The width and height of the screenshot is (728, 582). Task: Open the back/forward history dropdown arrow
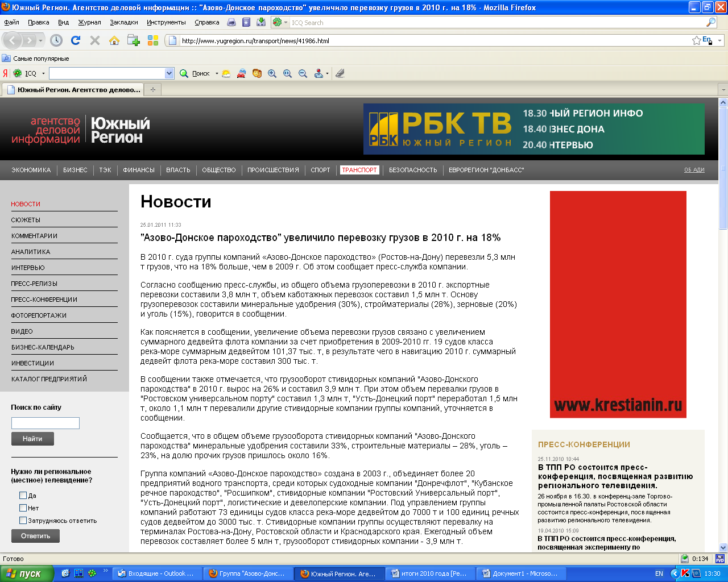tap(41, 40)
